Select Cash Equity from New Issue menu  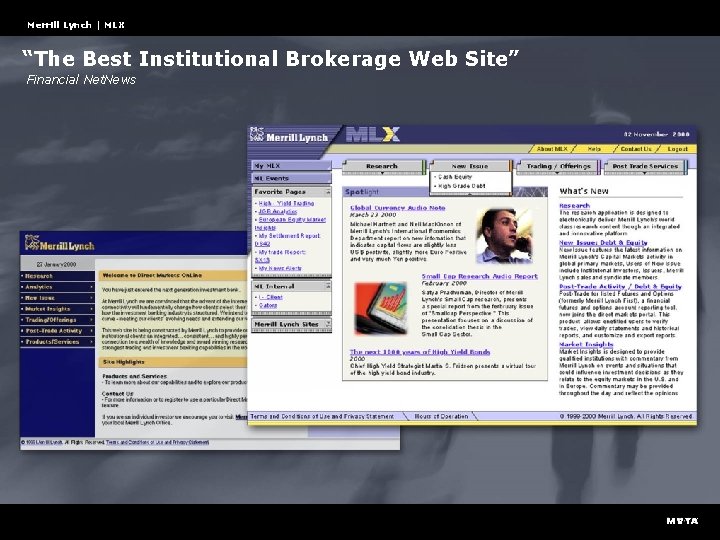[x=455, y=177]
